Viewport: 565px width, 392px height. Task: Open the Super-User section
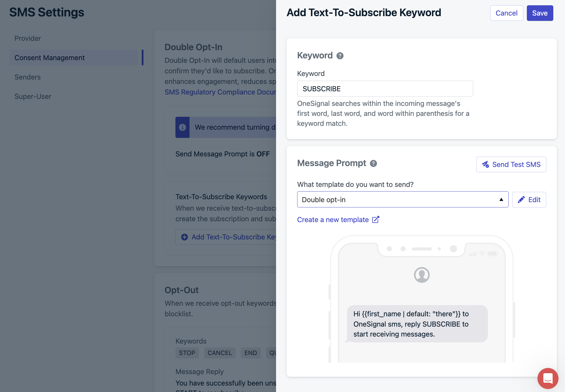click(x=33, y=97)
